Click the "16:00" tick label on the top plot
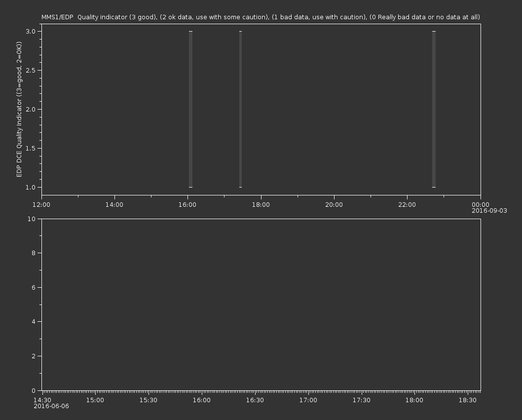The image size is (522, 420). [187, 204]
